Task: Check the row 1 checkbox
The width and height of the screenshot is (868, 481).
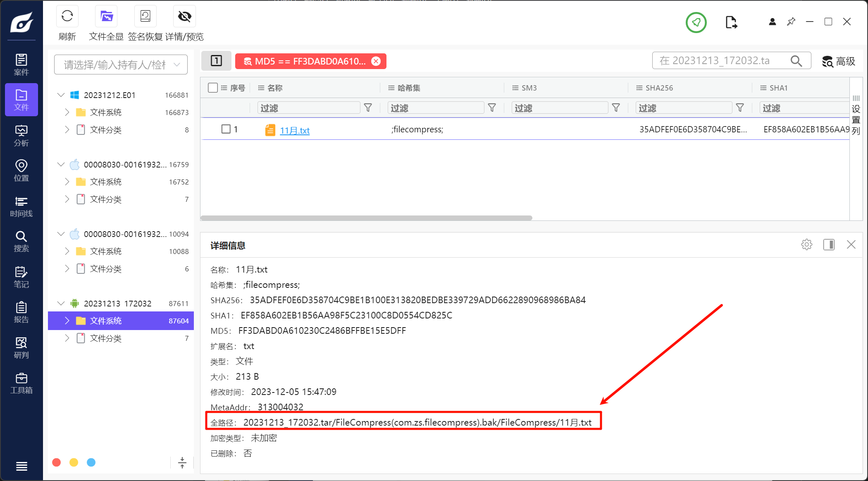Action: 226,129
